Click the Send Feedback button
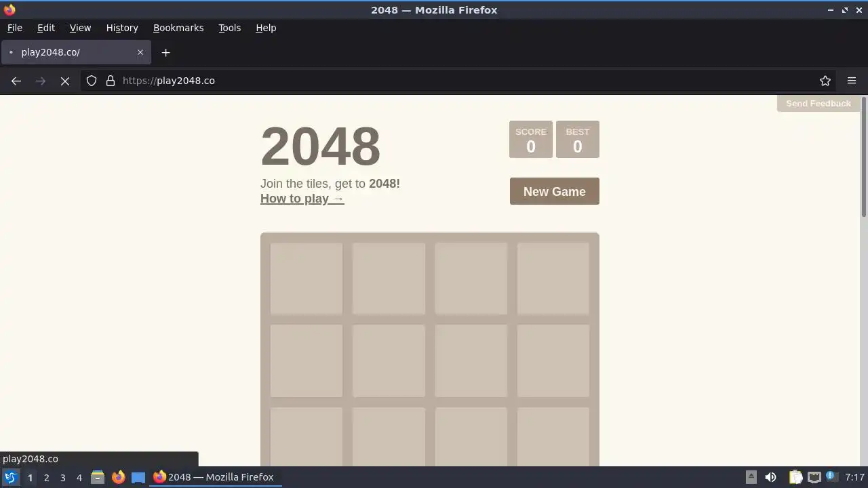868x488 pixels. tap(818, 104)
